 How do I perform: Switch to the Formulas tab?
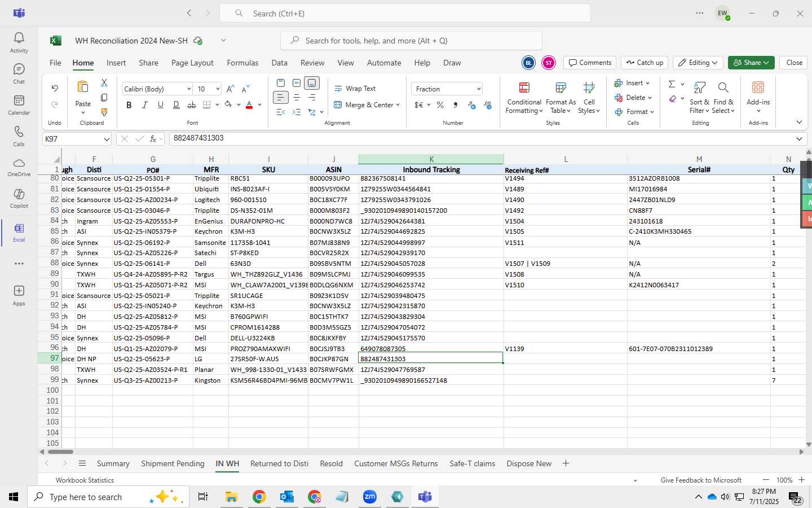pyautogui.click(x=242, y=63)
